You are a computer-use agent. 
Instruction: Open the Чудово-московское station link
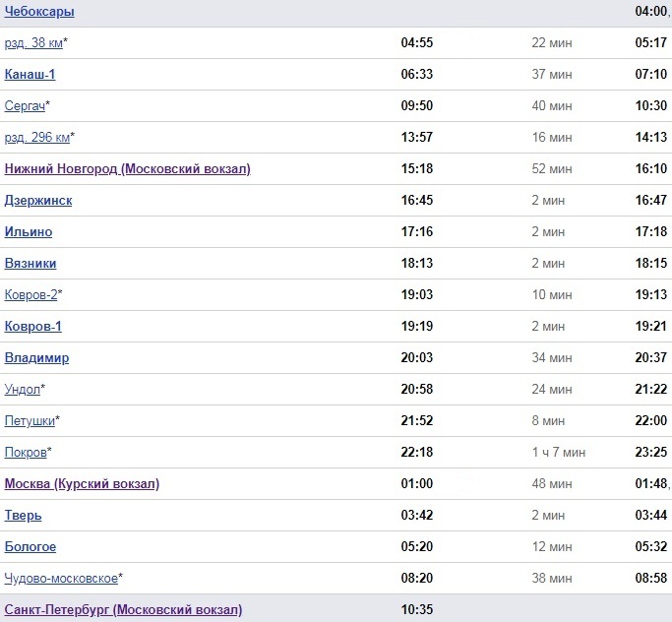[x=61, y=579]
